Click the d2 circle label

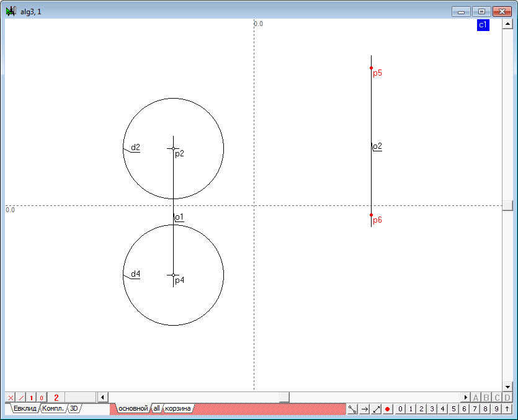135,148
